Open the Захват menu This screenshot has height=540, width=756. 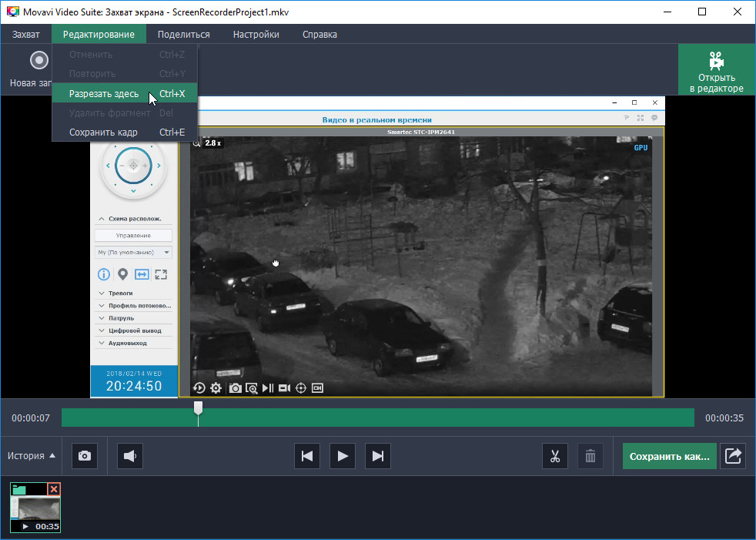[x=26, y=34]
